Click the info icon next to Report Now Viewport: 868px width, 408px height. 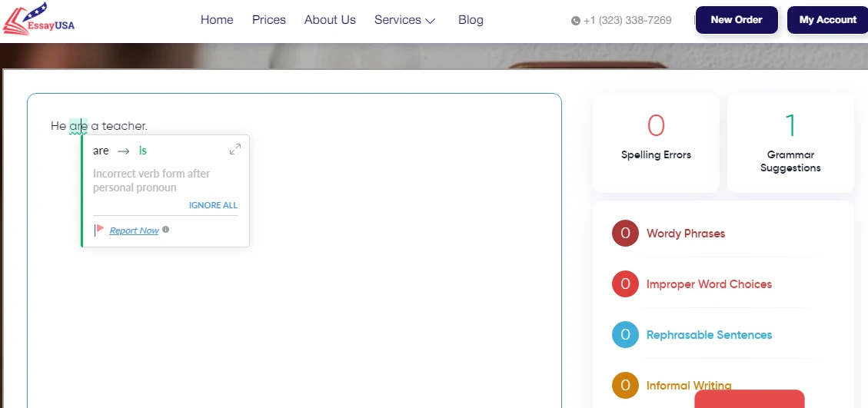pyautogui.click(x=165, y=229)
